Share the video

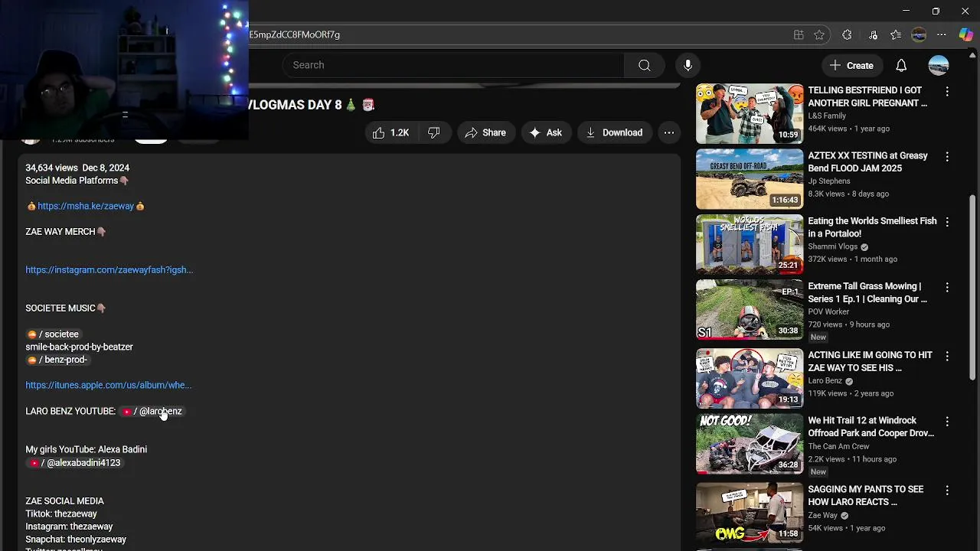click(x=485, y=132)
